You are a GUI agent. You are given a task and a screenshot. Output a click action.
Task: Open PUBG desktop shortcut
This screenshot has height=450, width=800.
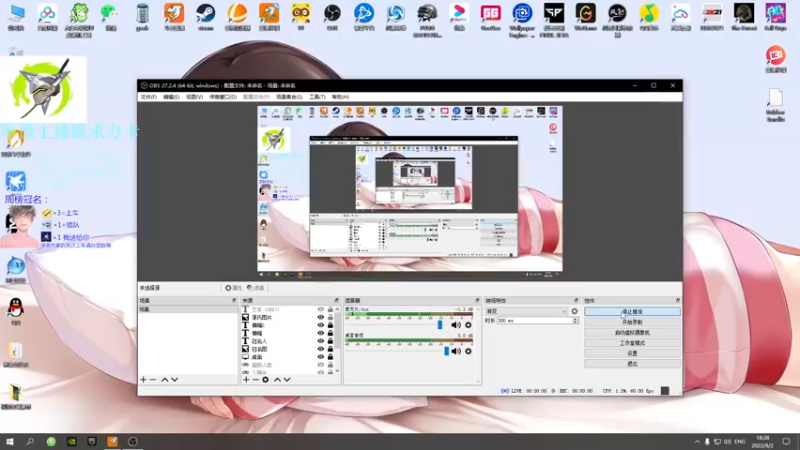(427, 19)
